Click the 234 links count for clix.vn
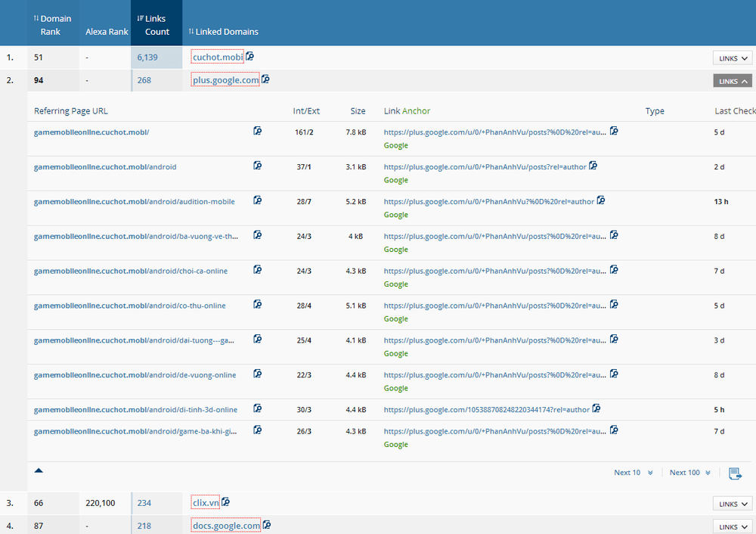Screen dimensions: 756x534 (144, 503)
